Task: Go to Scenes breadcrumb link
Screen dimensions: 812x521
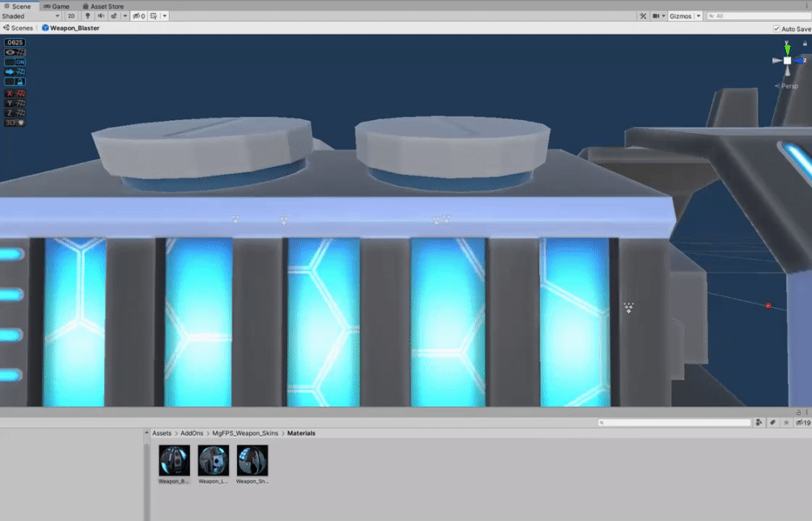Action: click(x=18, y=28)
